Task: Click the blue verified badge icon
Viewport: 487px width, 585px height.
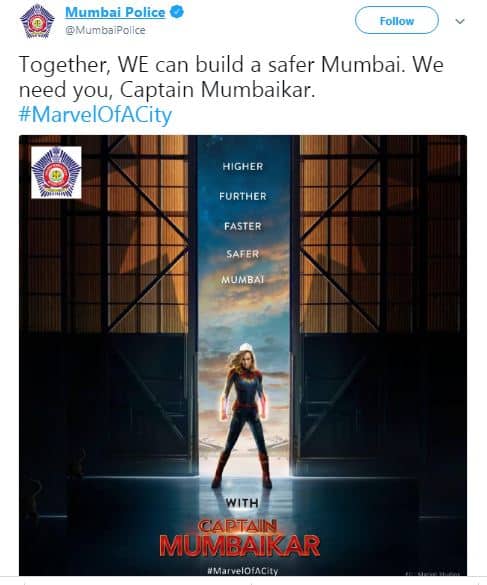Action: (x=177, y=12)
